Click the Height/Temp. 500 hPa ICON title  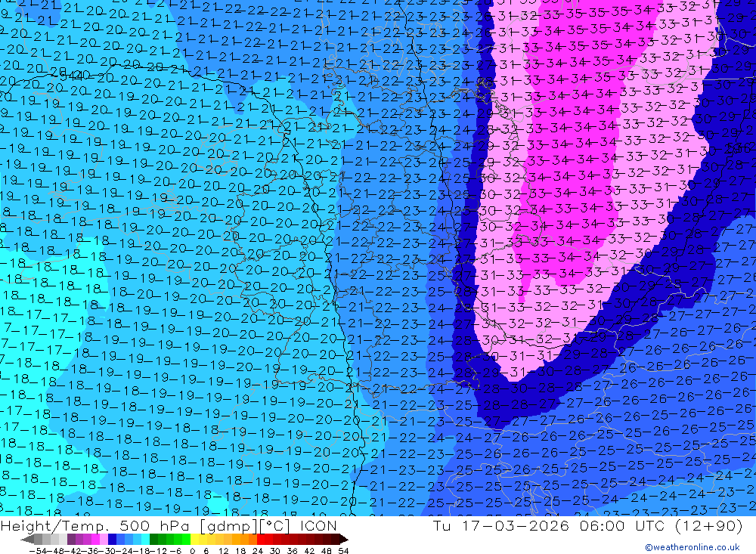pos(169,525)
